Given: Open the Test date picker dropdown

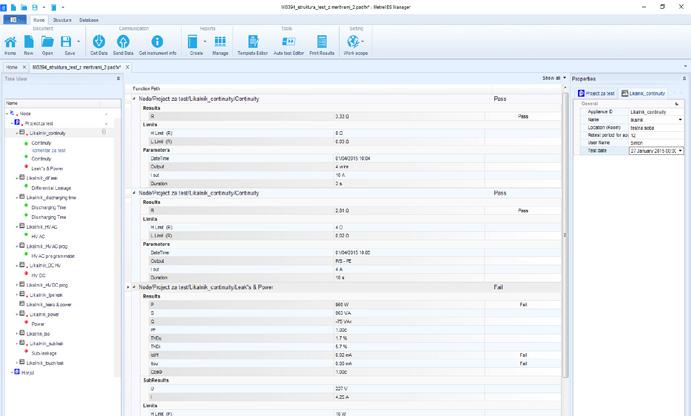Looking at the screenshot, I should (680, 151).
